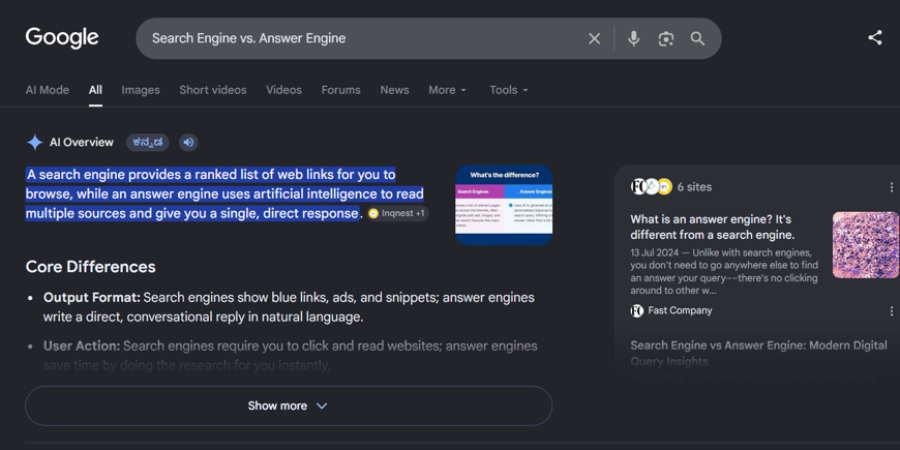Viewport: 900px width, 450px height.
Task: Click the '6 sites' label
Action: [x=695, y=187]
